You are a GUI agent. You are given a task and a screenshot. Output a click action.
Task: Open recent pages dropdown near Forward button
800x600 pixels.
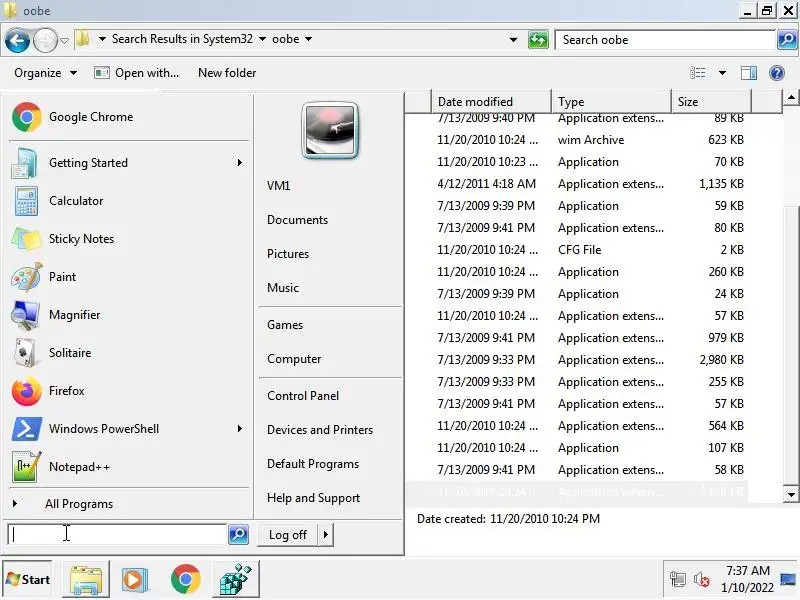[x=64, y=40]
